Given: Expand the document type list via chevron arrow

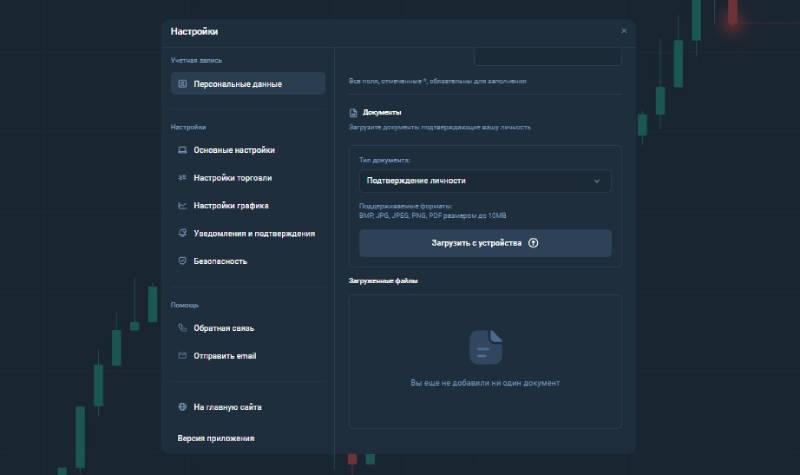Looking at the screenshot, I should [597, 181].
